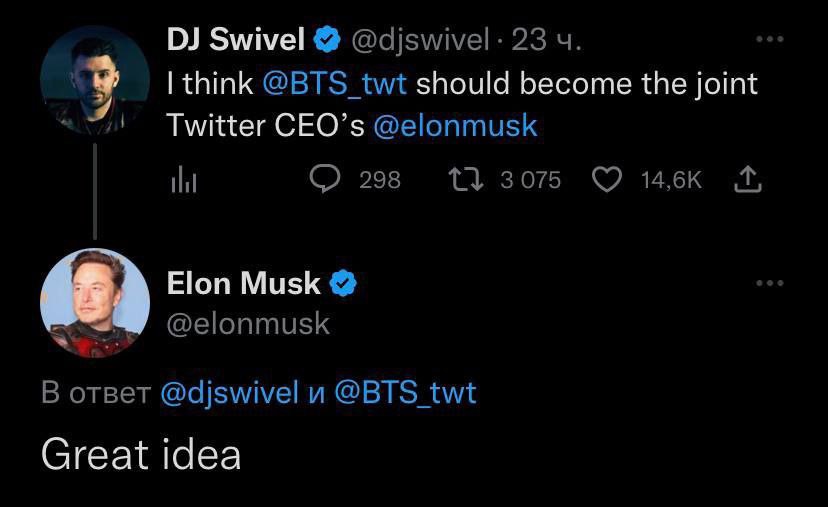
Task: Open the reply icon on DJ Swivel's tweet
Action: (326, 179)
